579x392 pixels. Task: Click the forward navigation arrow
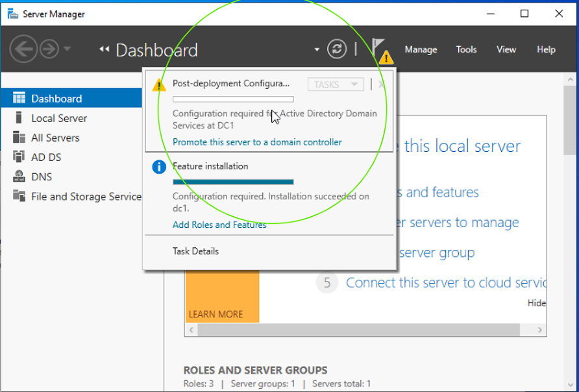(x=49, y=49)
